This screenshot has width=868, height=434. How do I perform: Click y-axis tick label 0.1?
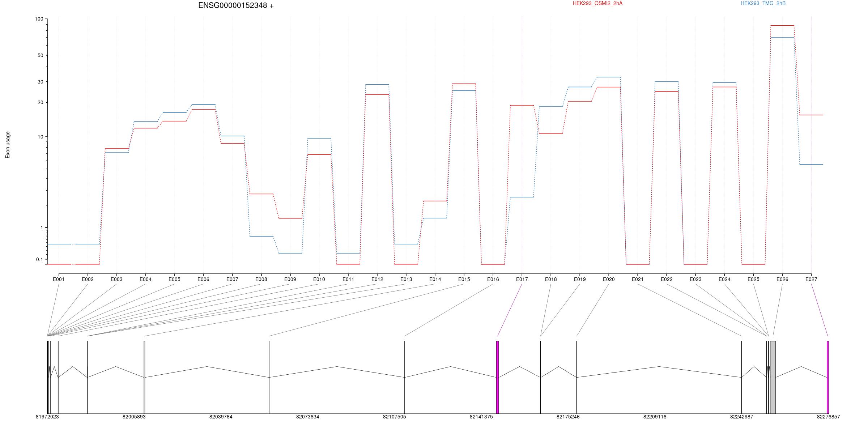[x=39, y=259]
